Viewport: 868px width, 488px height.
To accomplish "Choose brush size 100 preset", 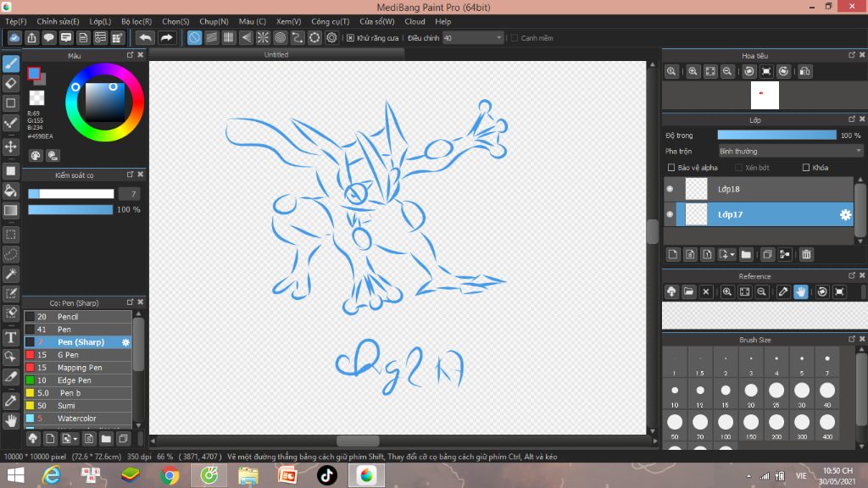I will pos(726,426).
